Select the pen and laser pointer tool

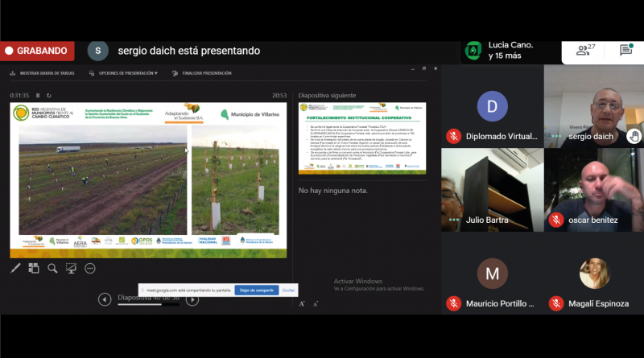16,269
